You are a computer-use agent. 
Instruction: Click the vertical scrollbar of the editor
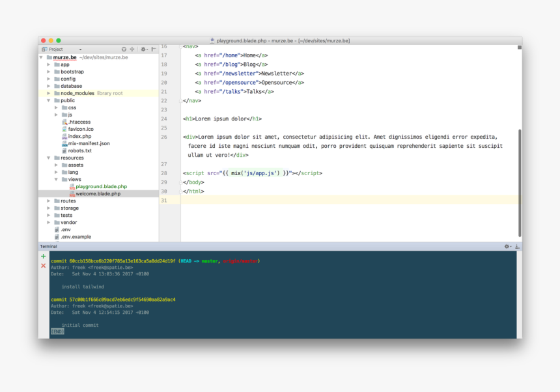(x=520, y=183)
